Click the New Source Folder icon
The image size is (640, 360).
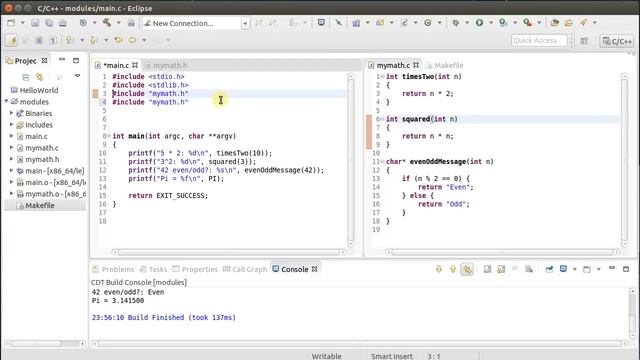380,23
